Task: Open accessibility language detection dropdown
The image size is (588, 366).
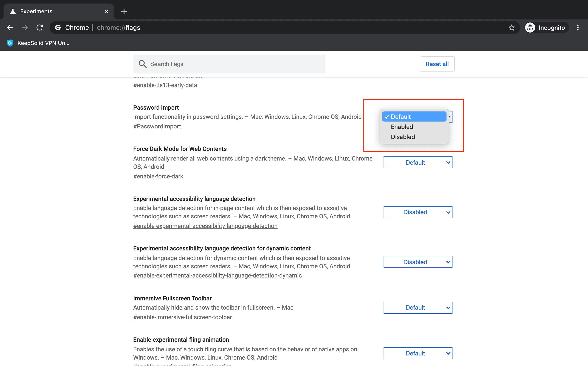Action: [418, 212]
